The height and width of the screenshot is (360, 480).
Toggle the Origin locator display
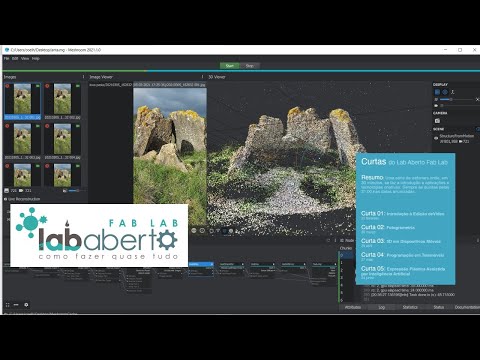(452, 92)
